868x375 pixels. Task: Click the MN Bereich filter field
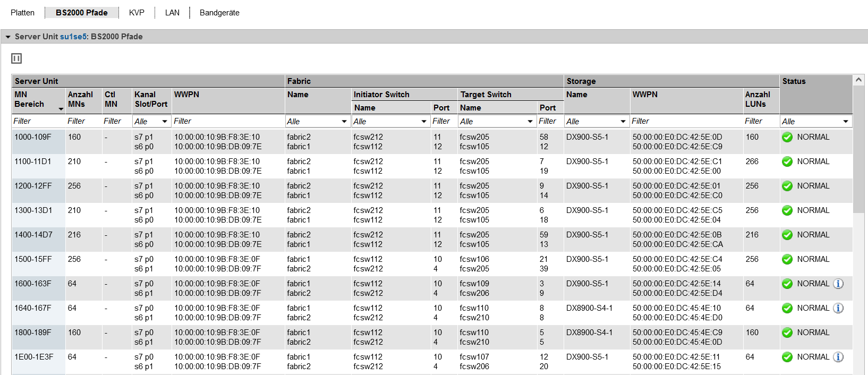(x=37, y=121)
